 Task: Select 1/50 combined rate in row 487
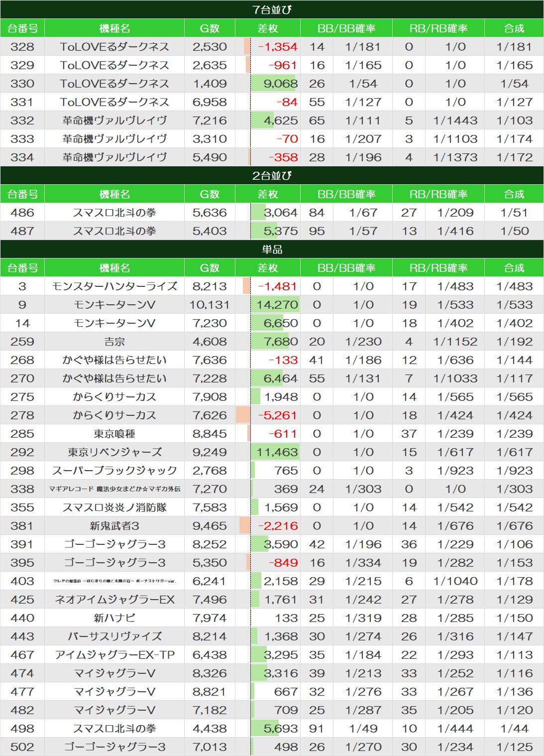click(514, 231)
